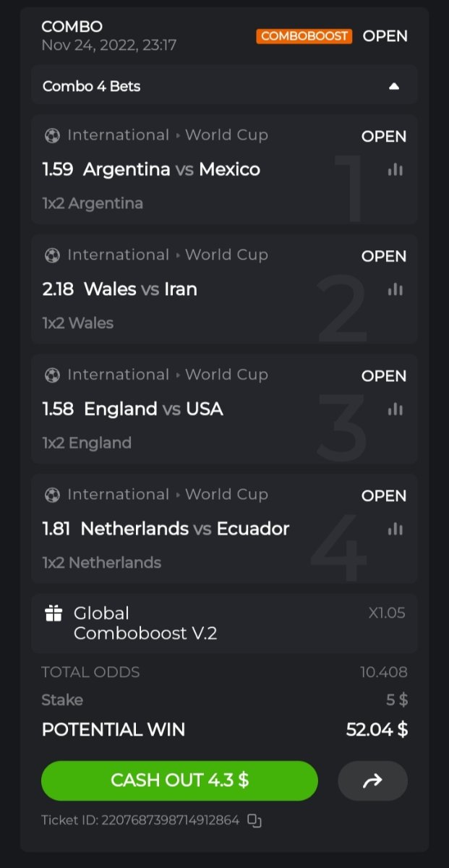Open the Netherlands vs Ecuador match
Image resolution: width=449 pixels, height=868 pixels.
click(184, 529)
